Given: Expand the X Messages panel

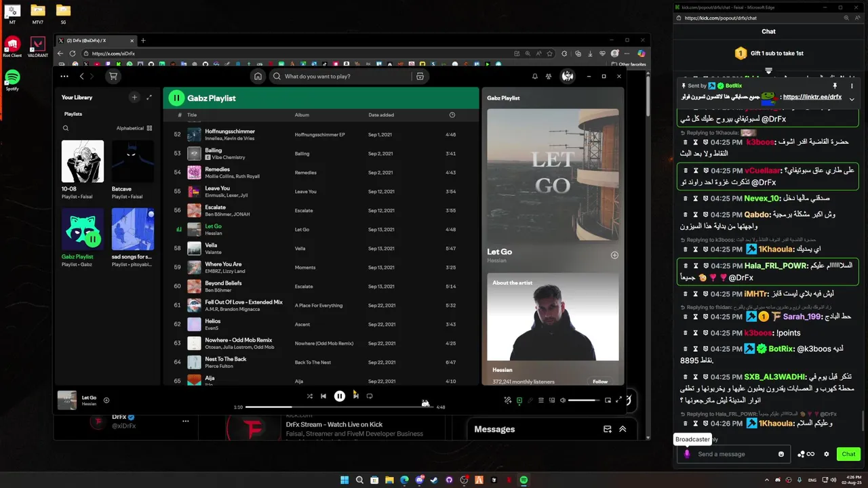Looking at the screenshot, I should pyautogui.click(x=623, y=429).
